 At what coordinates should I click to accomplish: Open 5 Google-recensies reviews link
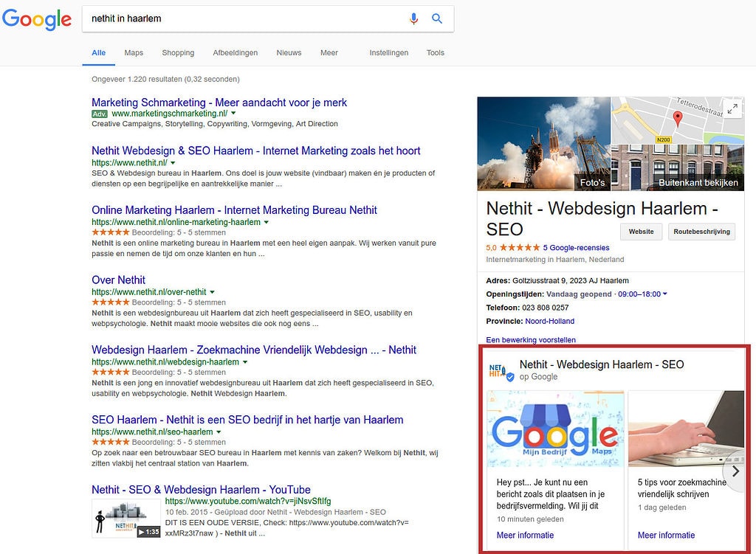(x=576, y=248)
